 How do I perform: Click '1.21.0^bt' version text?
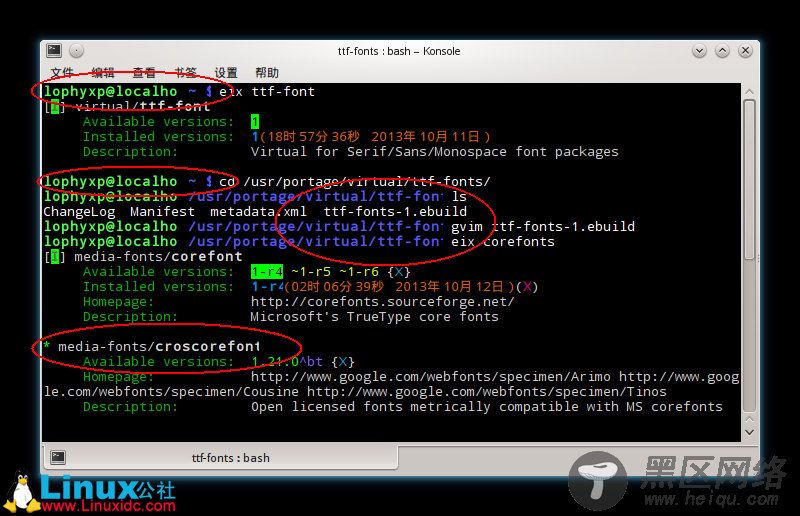[x=287, y=361]
